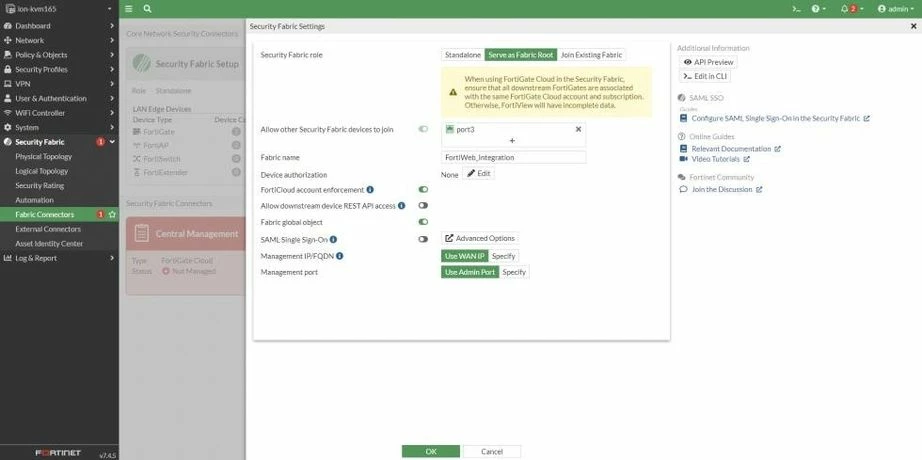Click the Edit in CLI button
Screen dimensions: 922x460
pyautogui.click(x=705, y=76)
